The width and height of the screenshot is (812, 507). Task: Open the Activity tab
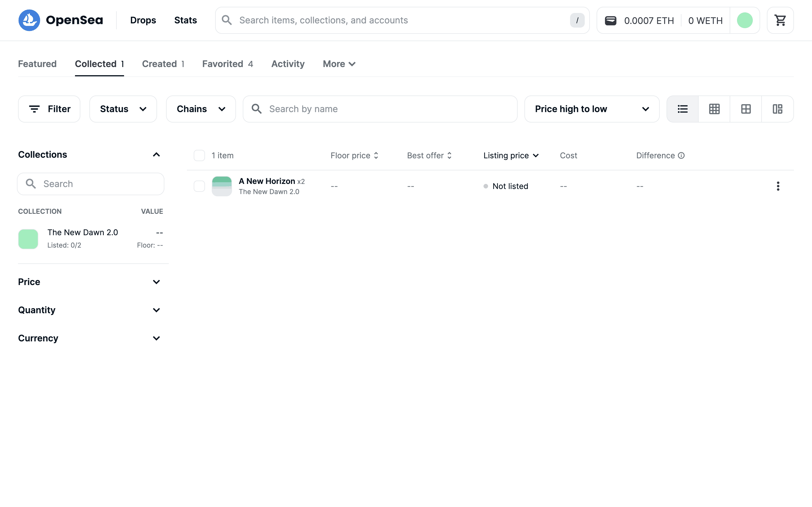click(x=288, y=64)
